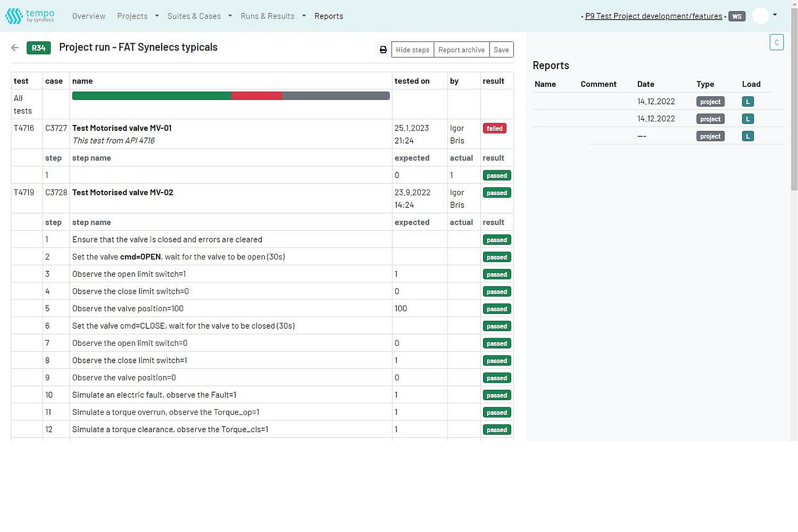Click the R34 run badge
Image resolution: width=798 pixels, height=532 pixels.
click(38, 48)
